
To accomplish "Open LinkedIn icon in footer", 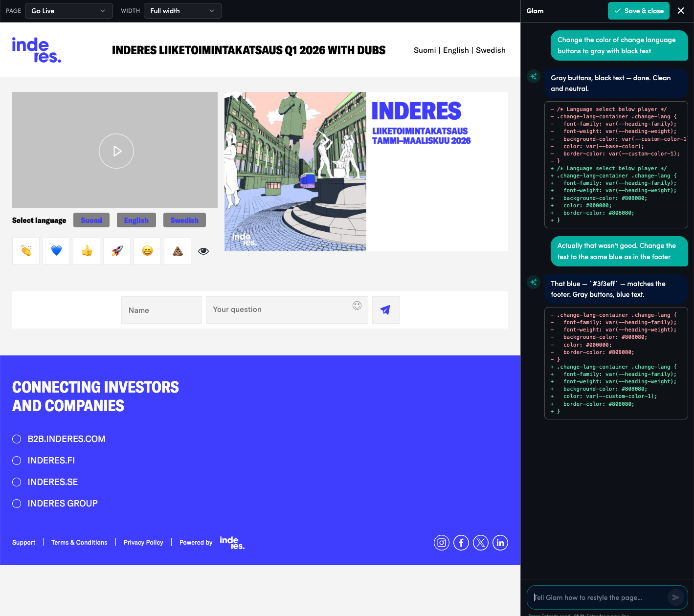I will (x=500, y=543).
